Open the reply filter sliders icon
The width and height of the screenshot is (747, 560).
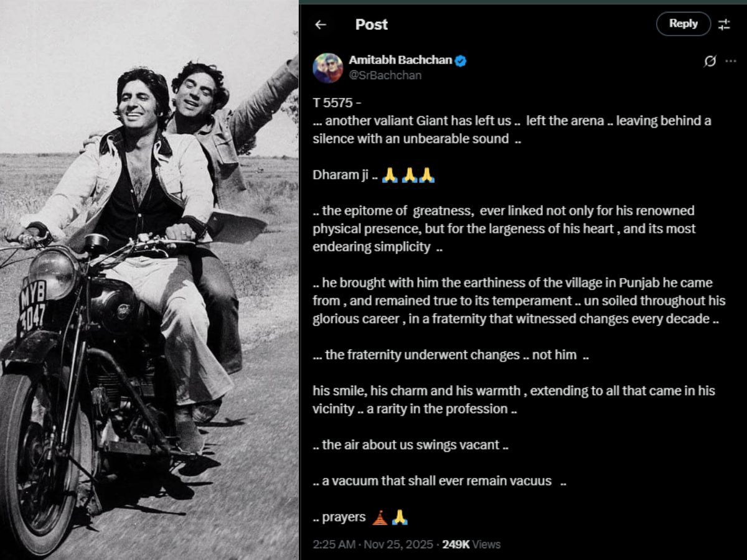pyautogui.click(x=724, y=25)
